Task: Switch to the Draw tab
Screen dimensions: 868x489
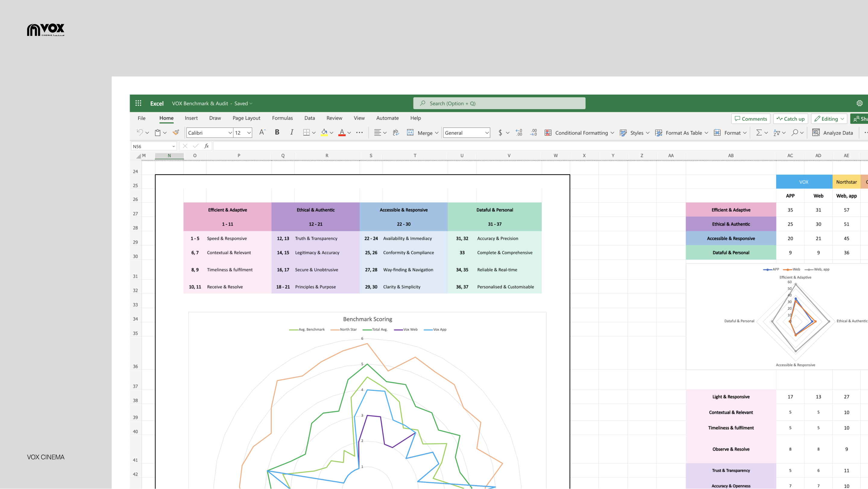Action: pos(215,118)
